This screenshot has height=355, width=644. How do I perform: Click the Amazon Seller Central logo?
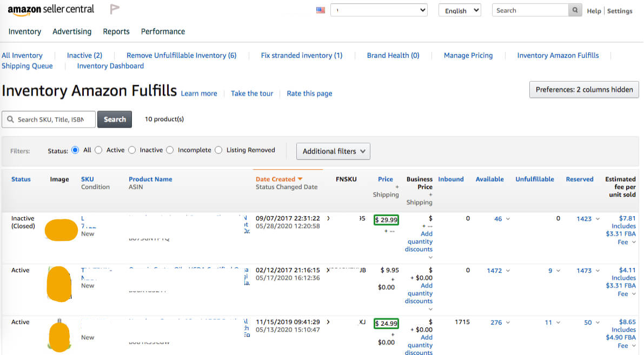[x=51, y=10]
